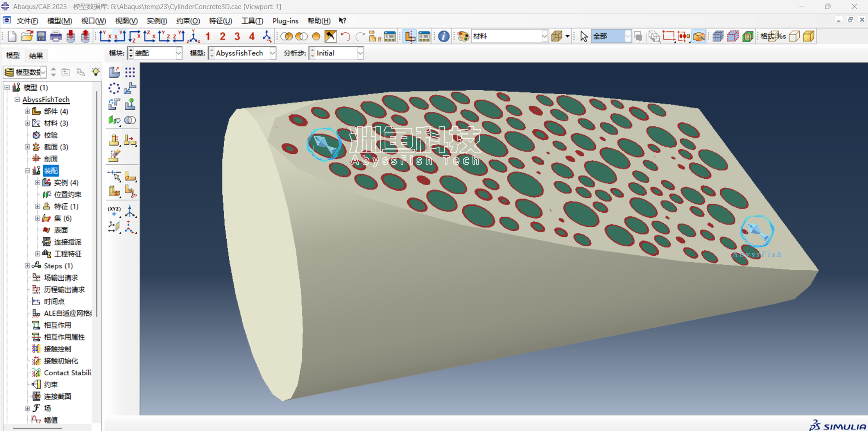Select 装配 in the model tree
The image size is (868, 431).
(x=51, y=171)
